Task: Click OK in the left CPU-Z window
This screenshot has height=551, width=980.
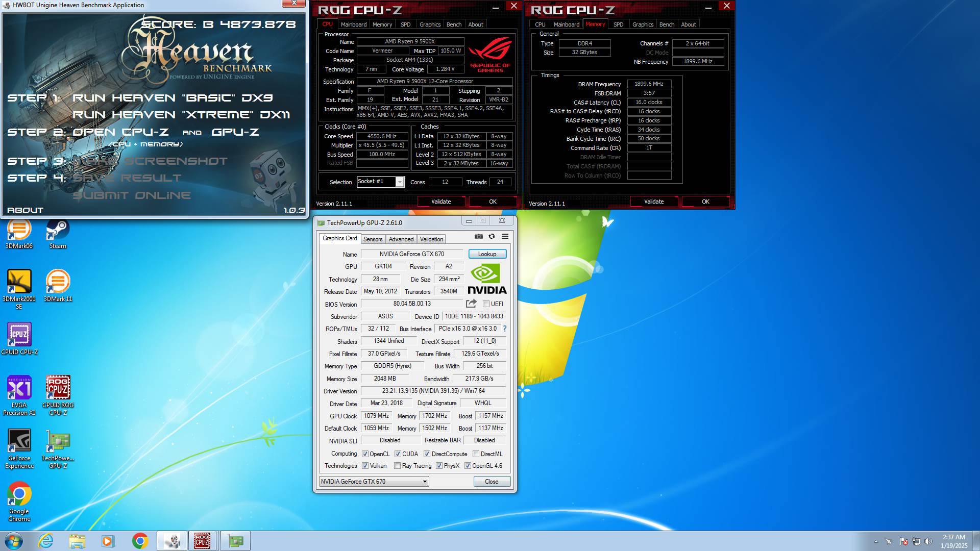Action: (x=493, y=202)
